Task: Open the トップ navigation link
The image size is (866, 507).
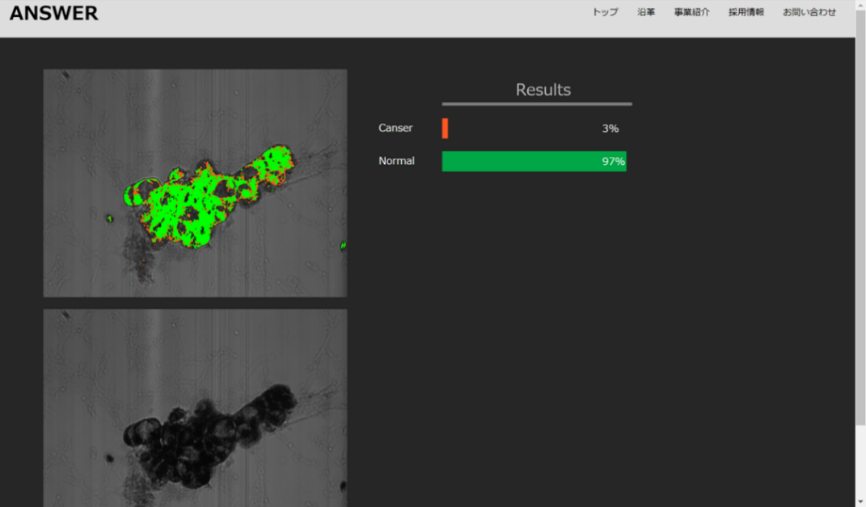Action: pyautogui.click(x=605, y=12)
